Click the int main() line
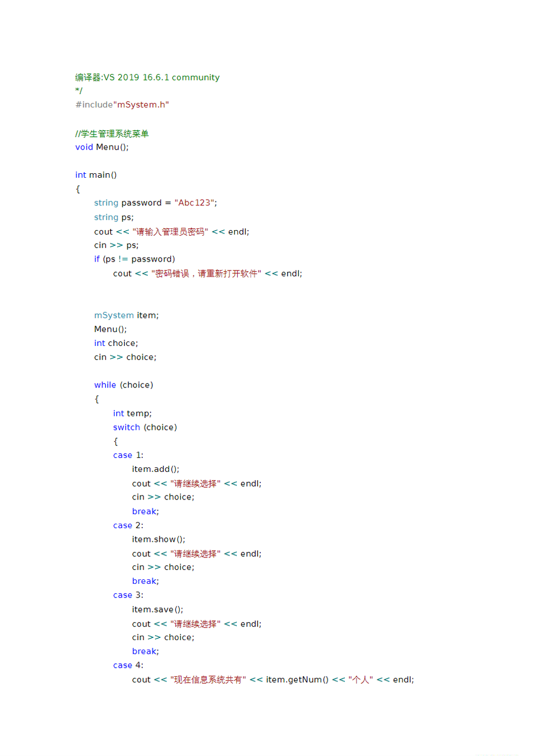 (96, 175)
